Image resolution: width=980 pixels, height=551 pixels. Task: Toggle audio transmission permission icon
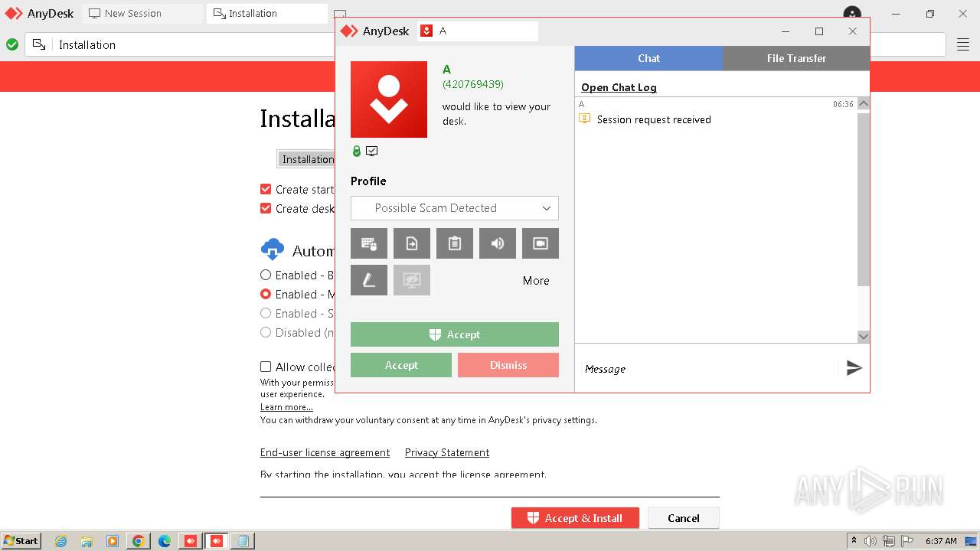498,243
